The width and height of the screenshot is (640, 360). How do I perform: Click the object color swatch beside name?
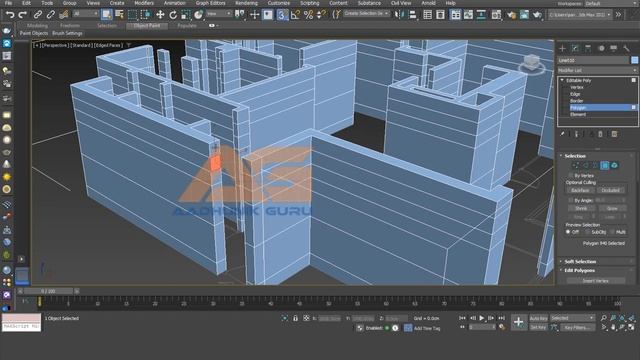634,60
